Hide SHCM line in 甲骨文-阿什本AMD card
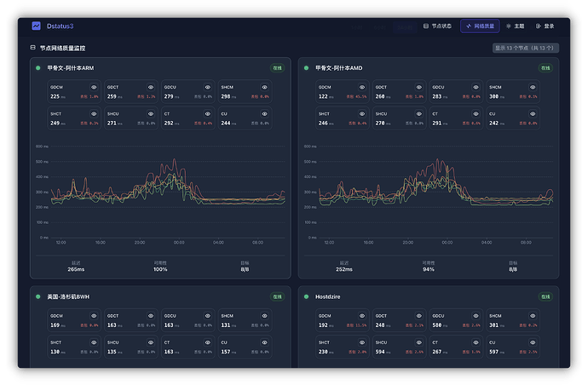 533,87
